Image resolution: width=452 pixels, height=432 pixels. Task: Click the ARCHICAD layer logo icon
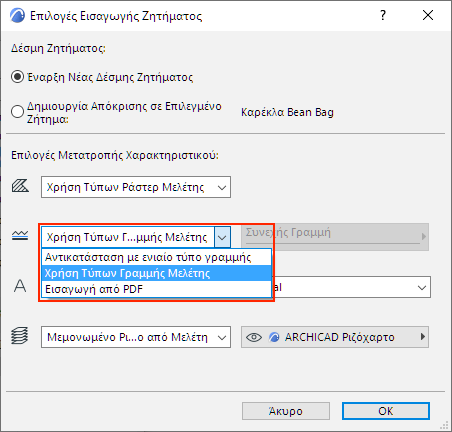(x=274, y=337)
